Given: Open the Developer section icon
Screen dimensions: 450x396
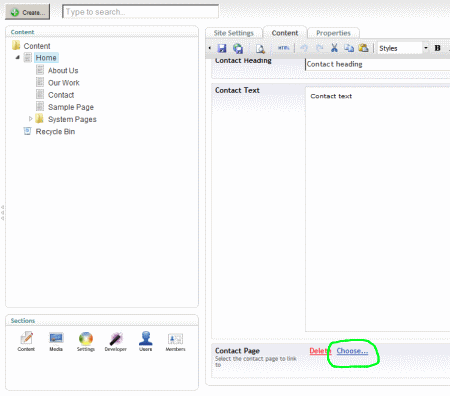Looking at the screenshot, I should [x=115, y=341].
